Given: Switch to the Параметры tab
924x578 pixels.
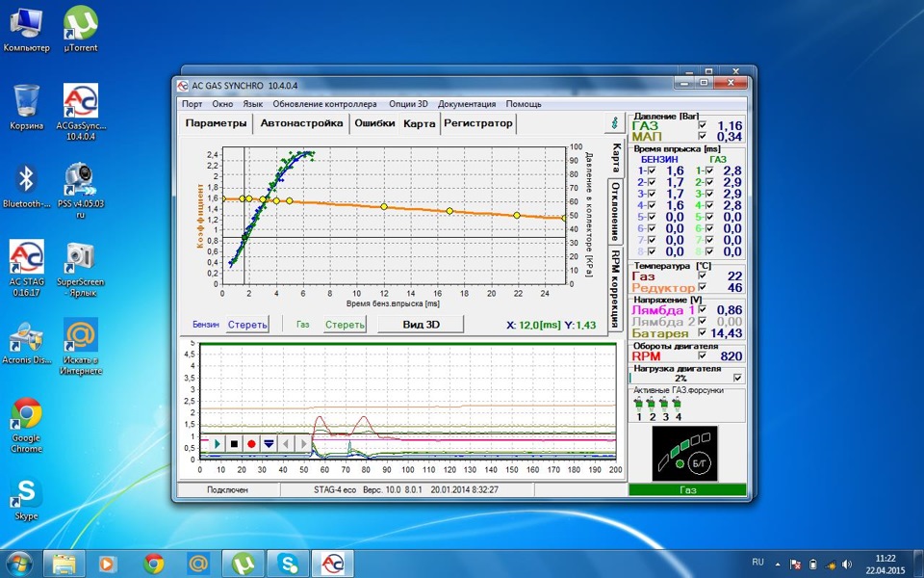Looking at the screenshot, I should click(x=216, y=124).
